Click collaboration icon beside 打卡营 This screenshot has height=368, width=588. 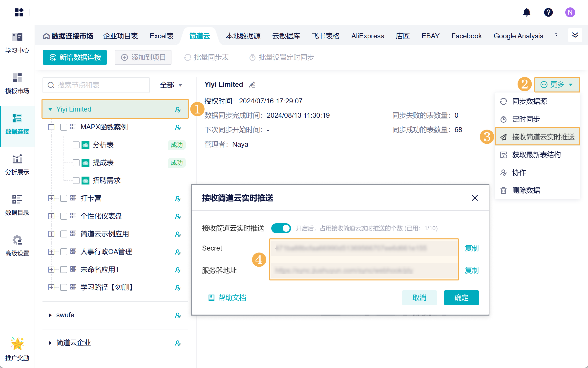coord(178,199)
